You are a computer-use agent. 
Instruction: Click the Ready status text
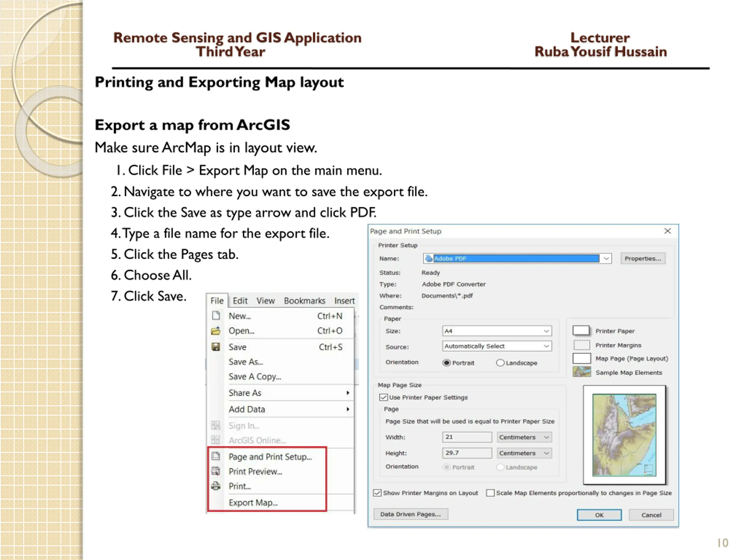[431, 273]
